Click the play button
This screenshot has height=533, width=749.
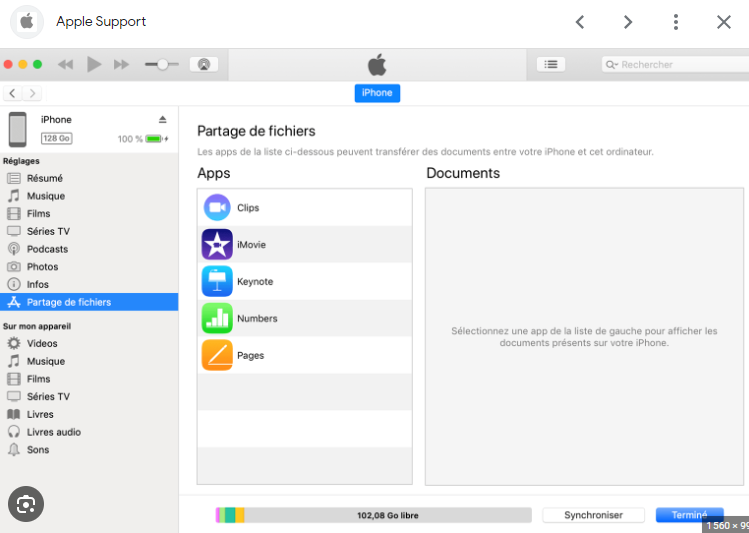(x=94, y=64)
